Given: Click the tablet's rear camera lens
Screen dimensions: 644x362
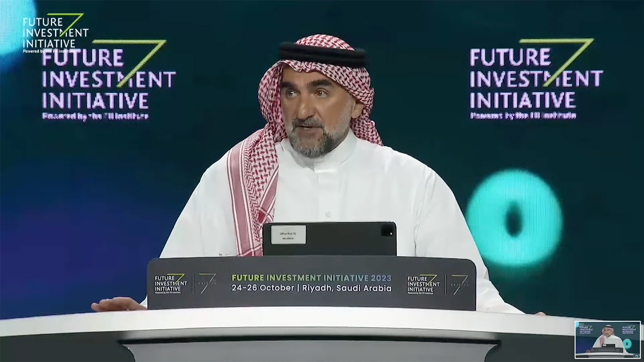Looking at the screenshot, I should pos(387,233).
